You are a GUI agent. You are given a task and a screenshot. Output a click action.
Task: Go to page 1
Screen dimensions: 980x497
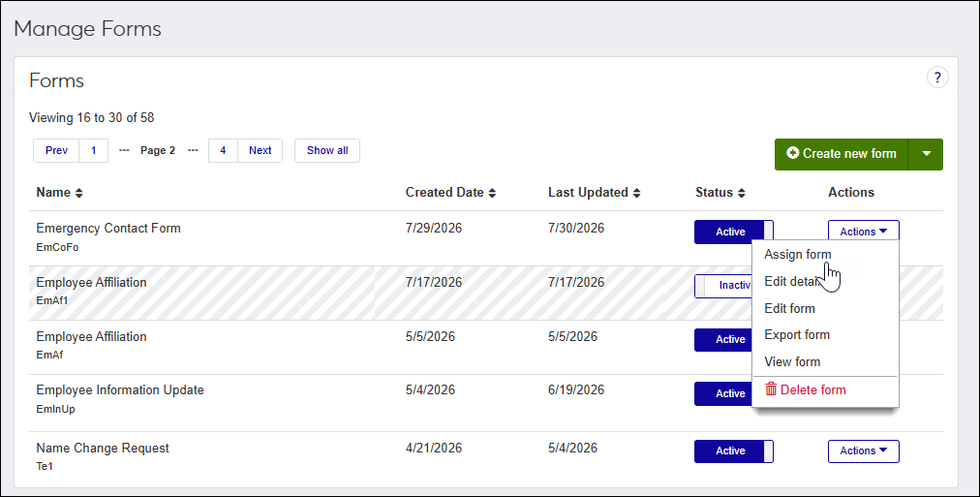pos(94,151)
